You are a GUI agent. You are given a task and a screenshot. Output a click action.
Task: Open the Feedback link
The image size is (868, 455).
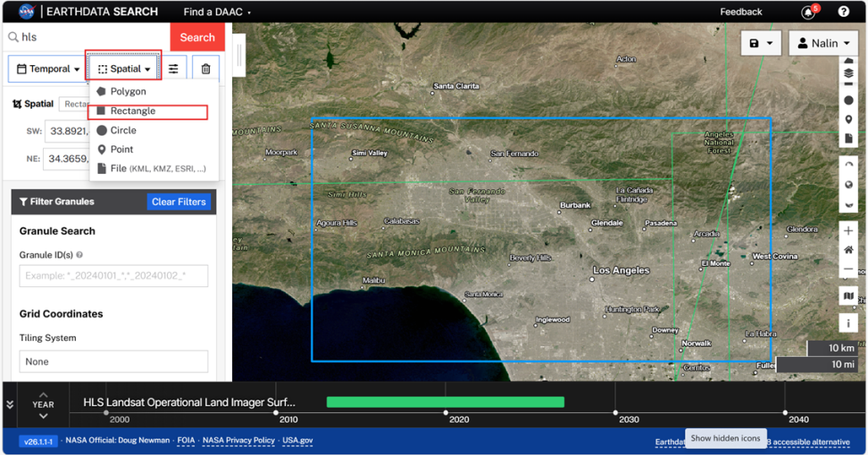pos(740,12)
